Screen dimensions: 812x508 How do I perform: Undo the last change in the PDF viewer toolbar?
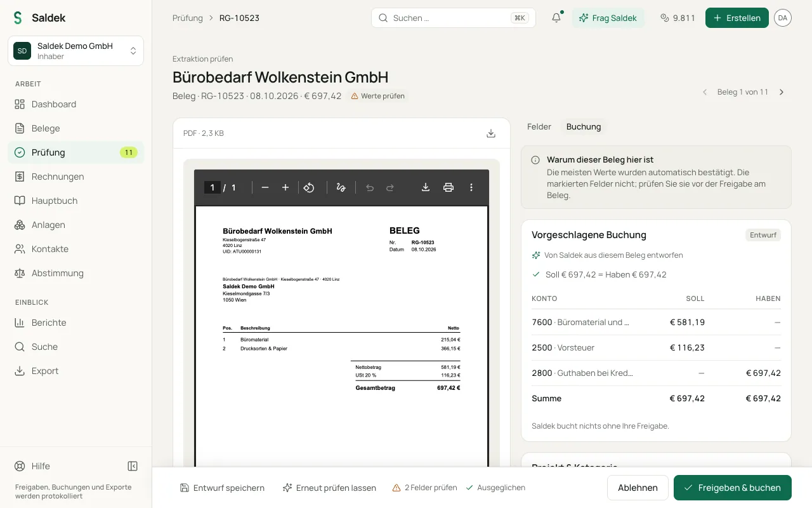pos(370,187)
